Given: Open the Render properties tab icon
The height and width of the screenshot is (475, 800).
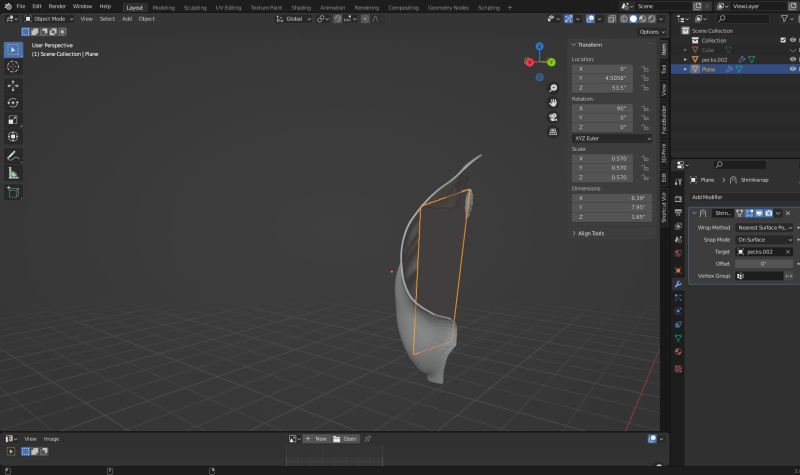Looking at the screenshot, I should click(x=678, y=199).
